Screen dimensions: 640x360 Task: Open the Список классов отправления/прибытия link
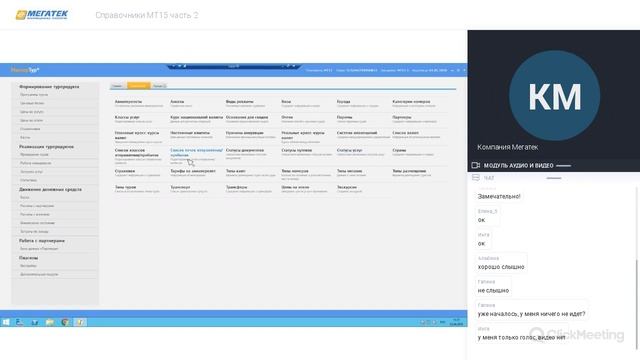click(x=137, y=153)
